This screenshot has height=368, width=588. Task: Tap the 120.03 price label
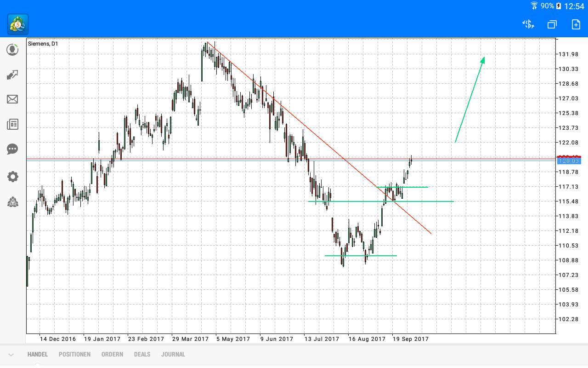[568, 161]
